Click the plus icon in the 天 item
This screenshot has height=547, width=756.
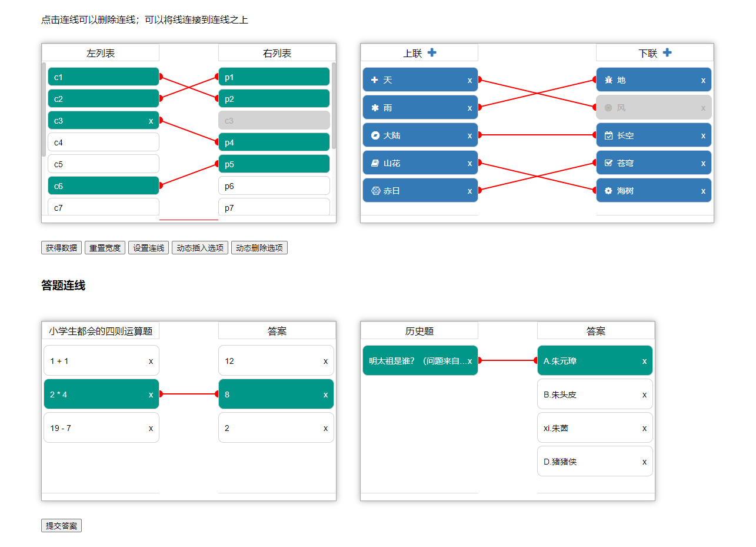(x=375, y=80)
